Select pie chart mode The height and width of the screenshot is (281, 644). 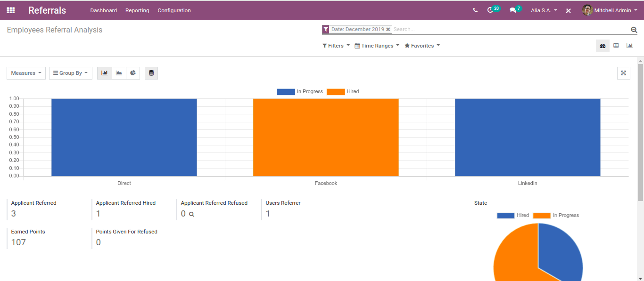click(133, 73)
